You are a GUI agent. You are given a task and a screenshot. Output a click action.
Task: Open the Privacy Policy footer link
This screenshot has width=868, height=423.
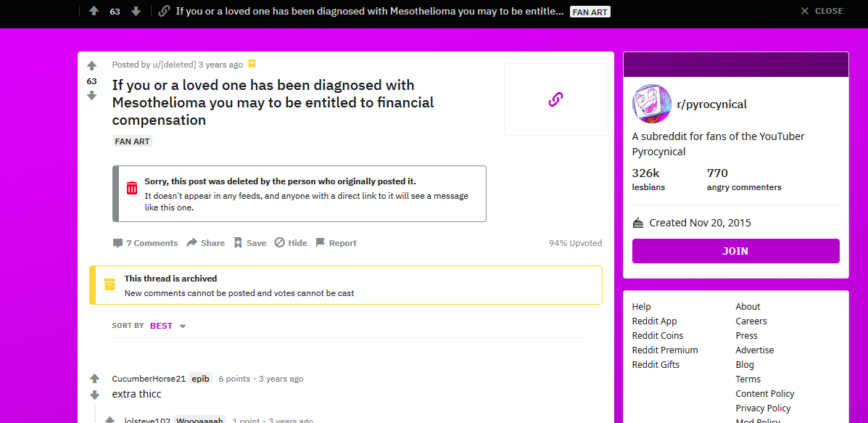point(763,408)
